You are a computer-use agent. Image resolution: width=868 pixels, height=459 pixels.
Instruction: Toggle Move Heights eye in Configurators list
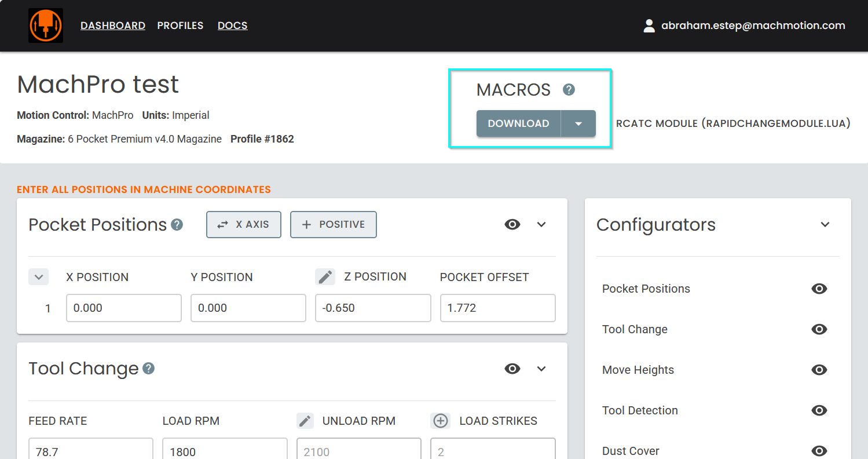(x=819, y=370)
